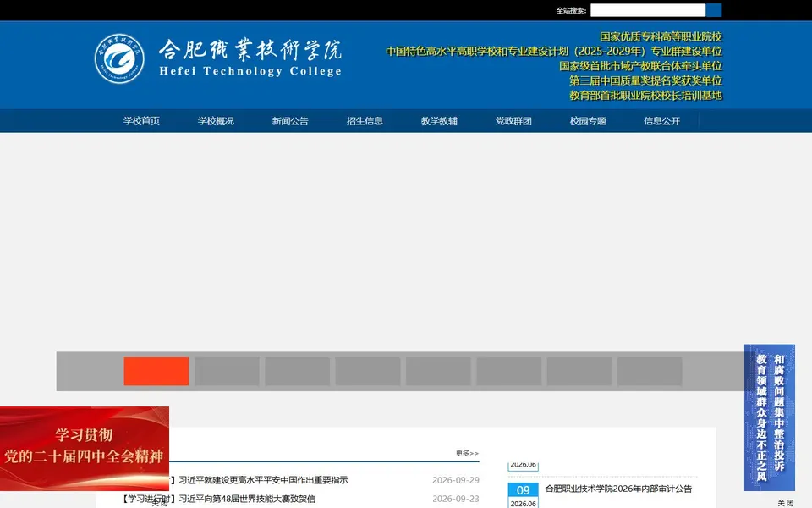The width and height of the screenshot is (812, 508).
Task: Open the blue 教育领域群众身边不正之风 side banner
Action: pos(770,417)
